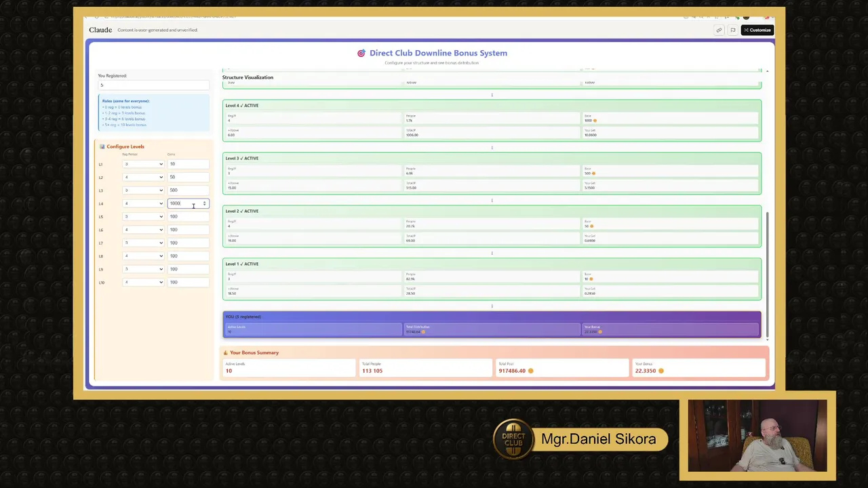Click the Your Bonus Summary icon

coord(225,352)
